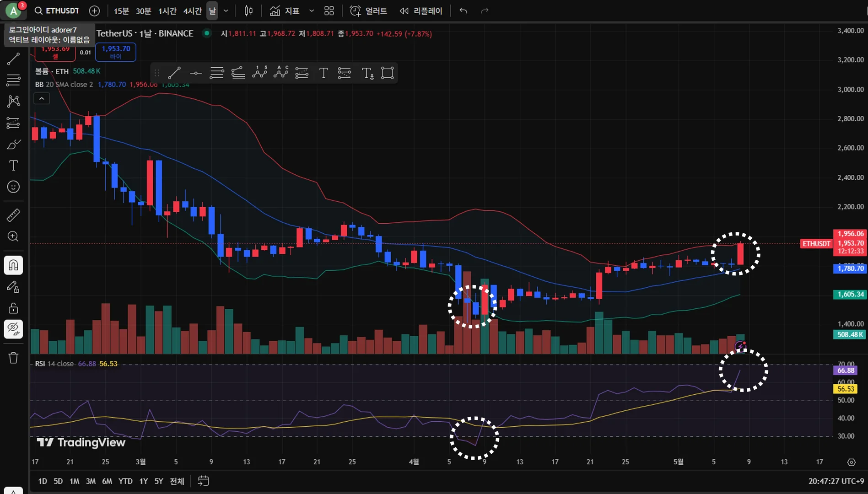The image size is (868, 494).
Task: Pick Fib retracement in the floating toolbar
Action: coord(217,73)
